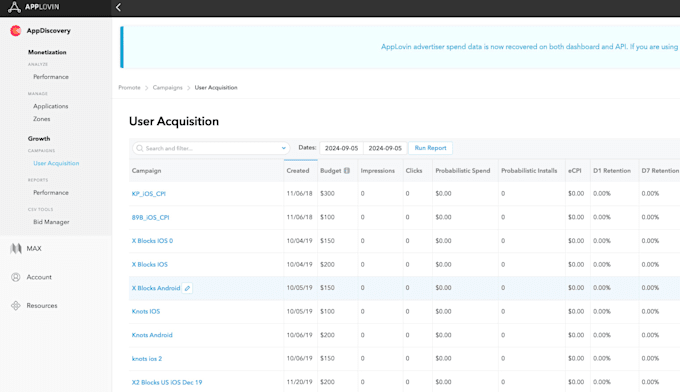Open the MAX section
This screenshot has height=392, width=680.
pyautogui.click(x=34, y=248)
